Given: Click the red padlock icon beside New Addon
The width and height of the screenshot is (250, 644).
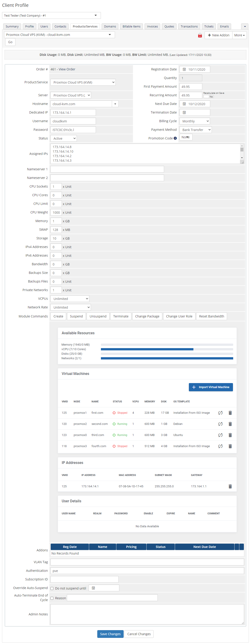Looking at the screenshot, I should click(x=200, y=35).
